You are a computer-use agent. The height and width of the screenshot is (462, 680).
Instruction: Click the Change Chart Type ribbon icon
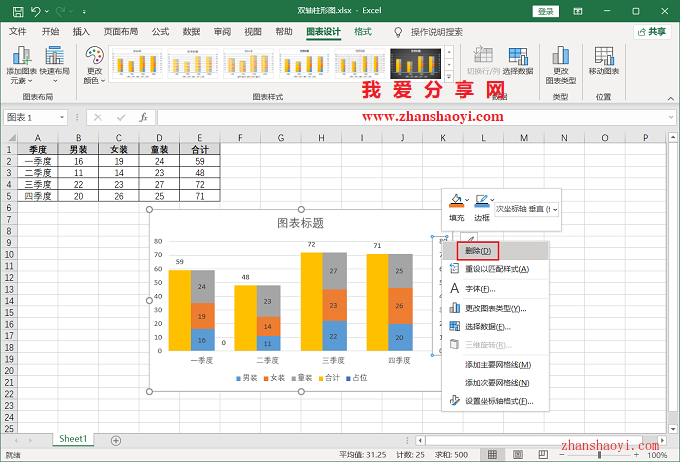click(x=561, y=65)
